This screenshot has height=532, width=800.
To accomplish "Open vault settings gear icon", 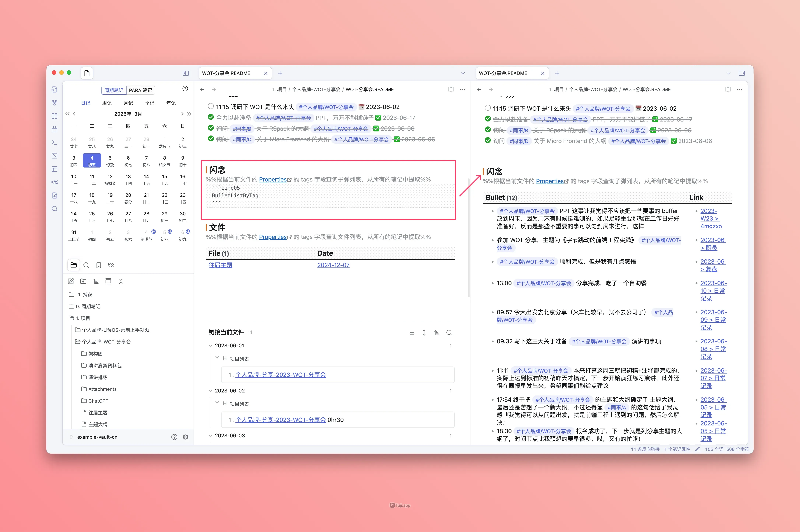I will click(185, 437).
